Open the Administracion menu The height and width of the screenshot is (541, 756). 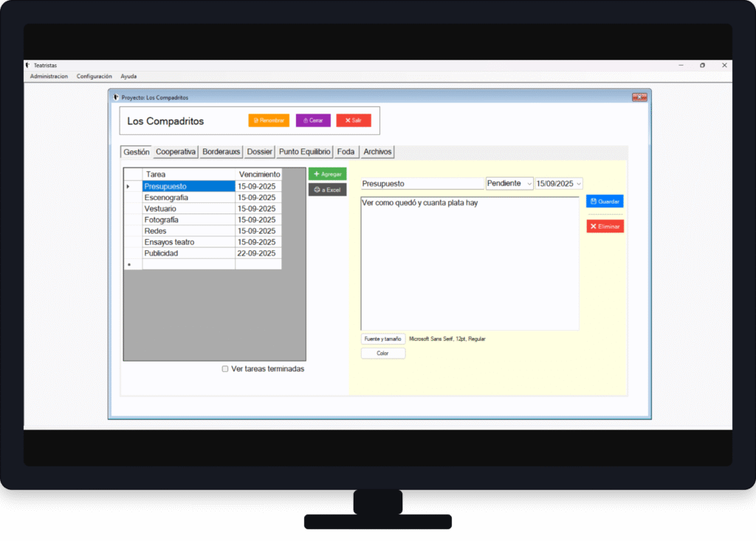pyautogui.click(x=49, y=76)
